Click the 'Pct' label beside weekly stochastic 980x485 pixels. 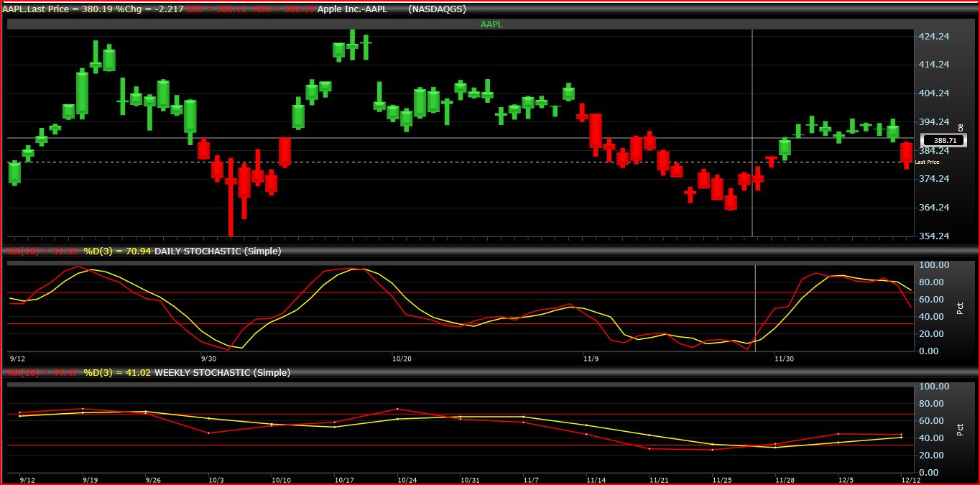coord(960,430)
